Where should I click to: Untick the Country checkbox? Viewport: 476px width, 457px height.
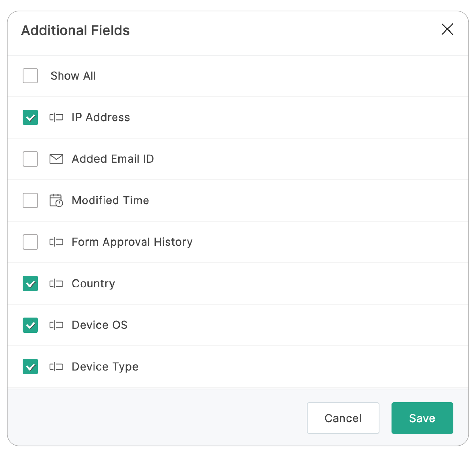[x=30, y=283]
